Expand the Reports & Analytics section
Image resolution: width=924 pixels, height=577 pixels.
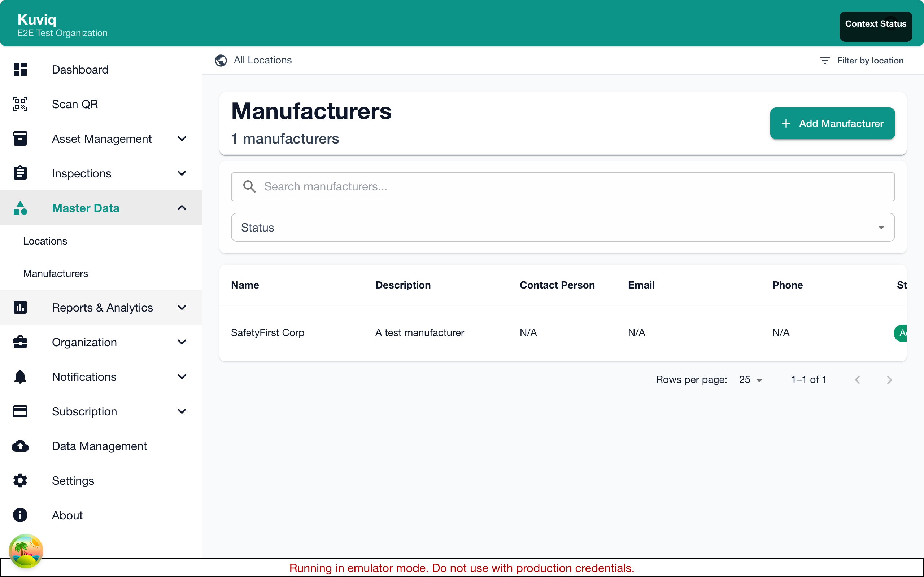(182, 307)
